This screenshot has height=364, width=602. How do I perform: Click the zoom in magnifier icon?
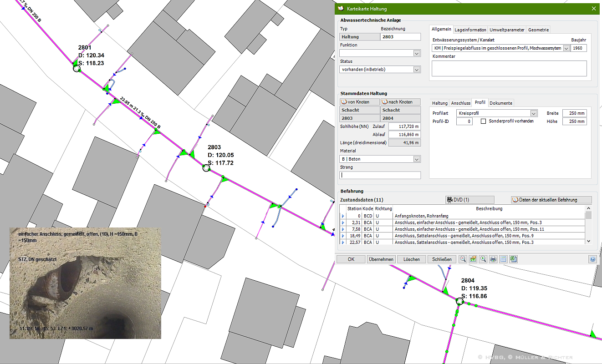point(483,259)
